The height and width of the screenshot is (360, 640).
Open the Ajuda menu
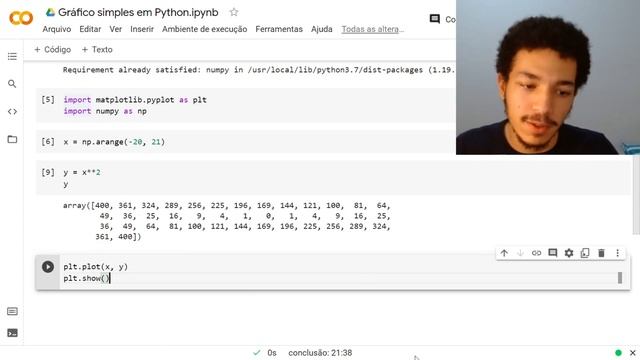point(322,29)
